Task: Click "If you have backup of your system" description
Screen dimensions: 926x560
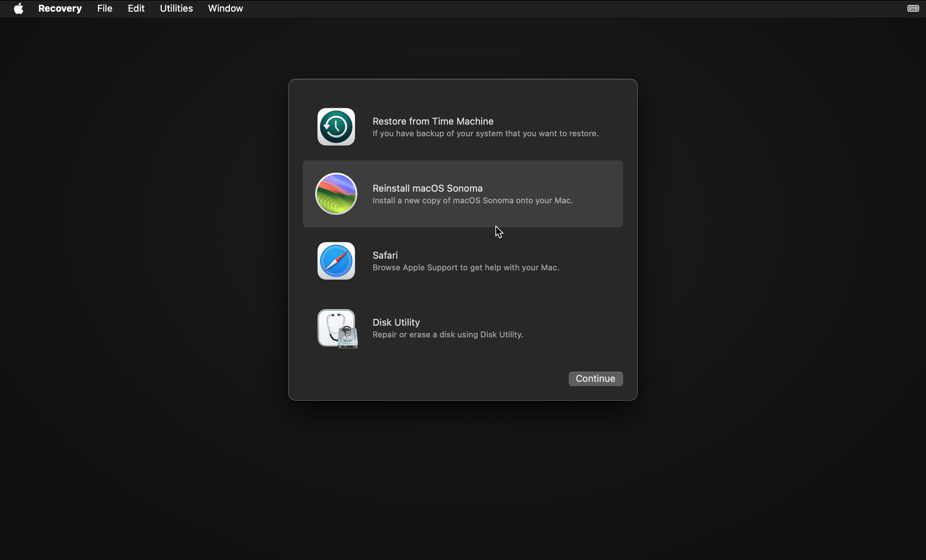Action: [x=485, y=133]
